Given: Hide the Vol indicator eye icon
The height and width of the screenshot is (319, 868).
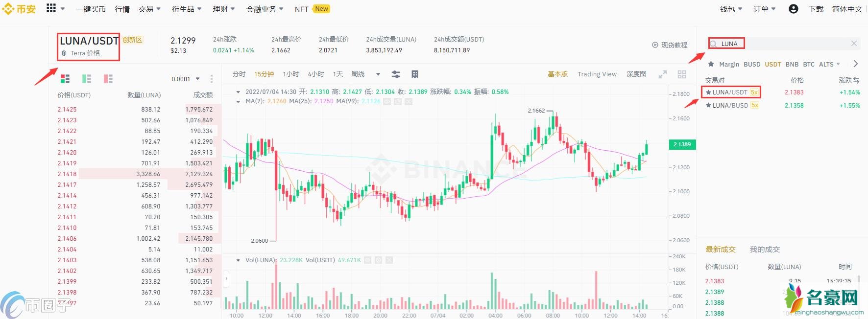Looking at the screenshot, I should click(367, 260).
